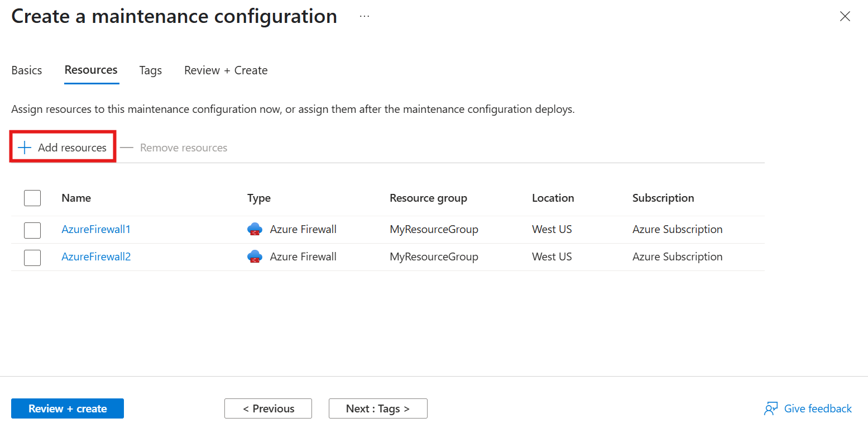Switch to the Basics tab
868x423 pixels.
click(x=26, y=70)
